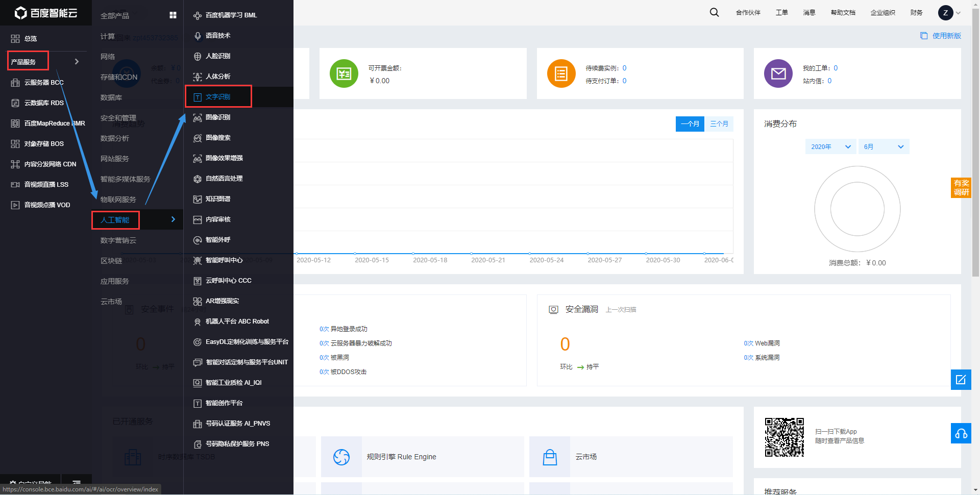The height and width of the screenshot is (495, 980).
Task: Open 文字识别 from AI submenu
Action: (x=218, y=97)
